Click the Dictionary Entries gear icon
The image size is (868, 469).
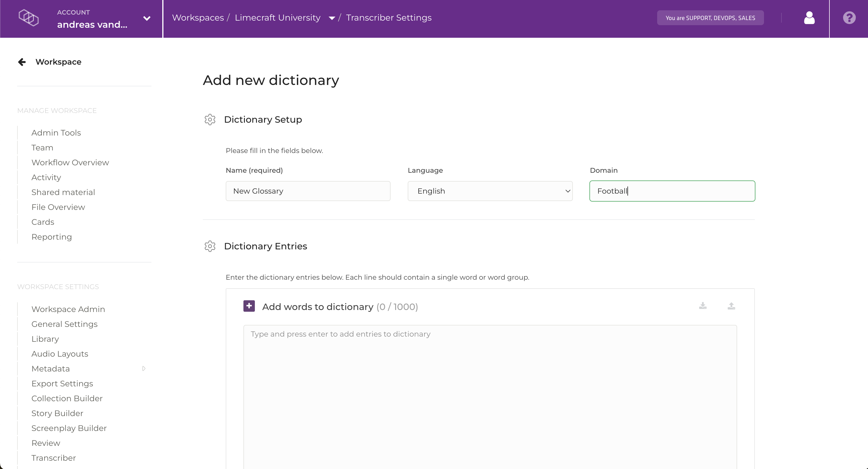click(210, 247)
